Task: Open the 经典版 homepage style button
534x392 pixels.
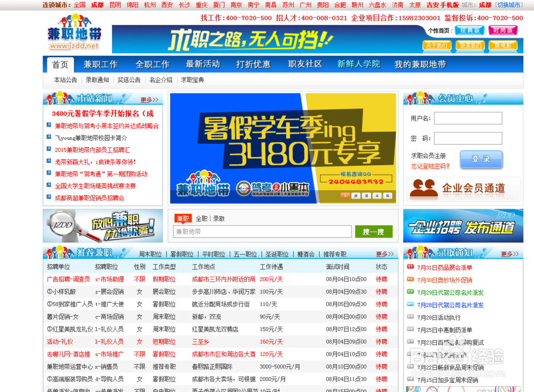Action: pos(469,30)
